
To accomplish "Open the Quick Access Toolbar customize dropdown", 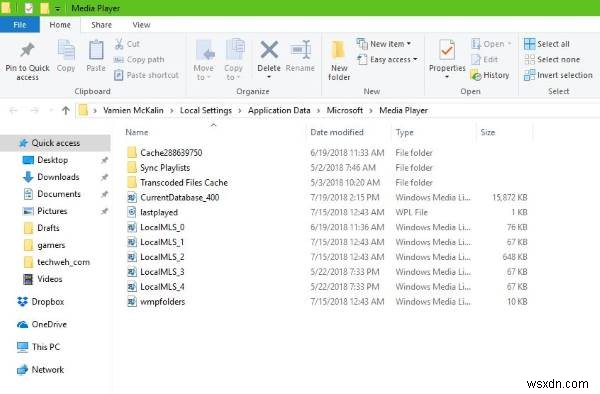I will 57,8.
